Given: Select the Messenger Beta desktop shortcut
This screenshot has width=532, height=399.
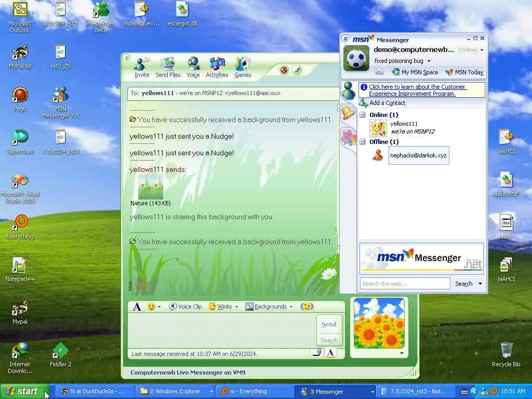Looking at the screenshot, I should point(101,18).
